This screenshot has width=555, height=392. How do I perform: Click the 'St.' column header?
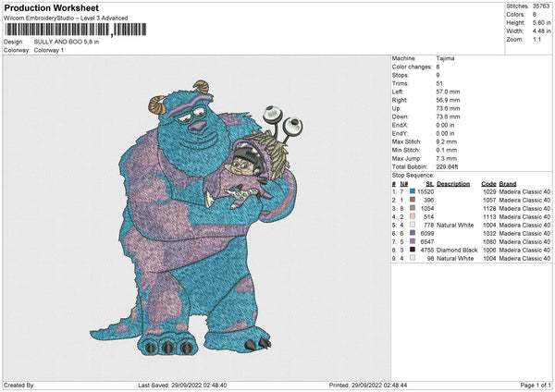point(430,184)
